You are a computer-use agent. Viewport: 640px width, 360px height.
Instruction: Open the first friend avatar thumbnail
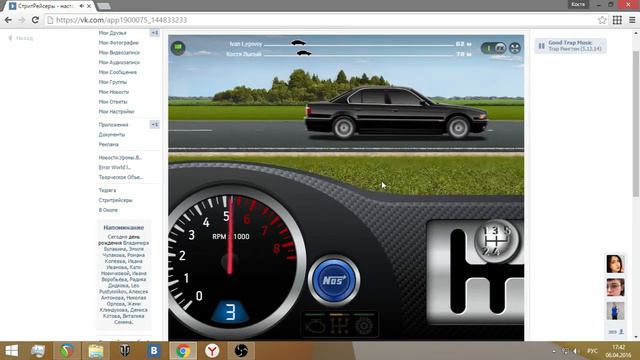pos(615,264)
